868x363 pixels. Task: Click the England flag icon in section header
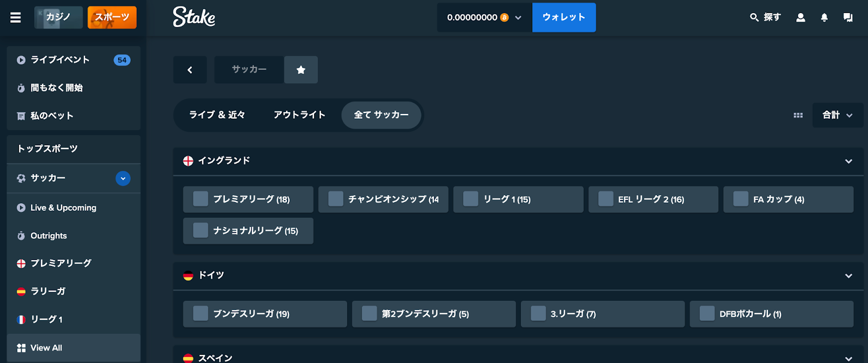point(188,161)
